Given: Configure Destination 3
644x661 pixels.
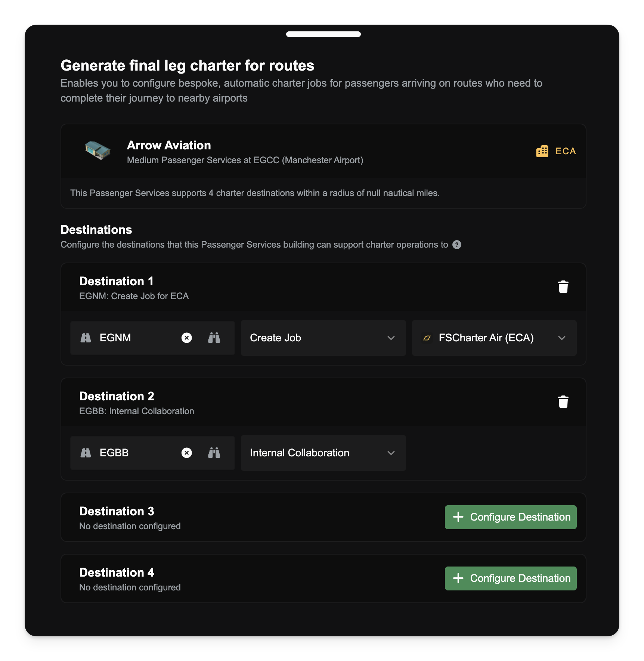Looking at the screenshot, I should (x=510, y=517).
